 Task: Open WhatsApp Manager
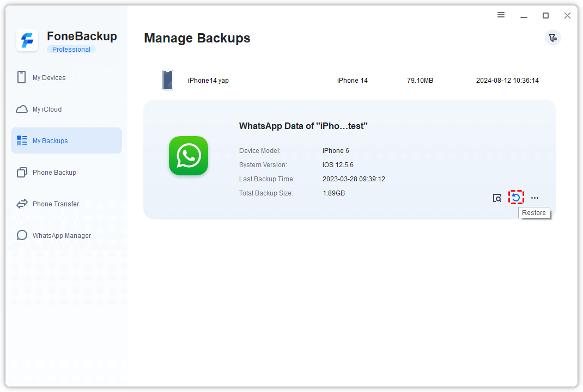point(62,236)
